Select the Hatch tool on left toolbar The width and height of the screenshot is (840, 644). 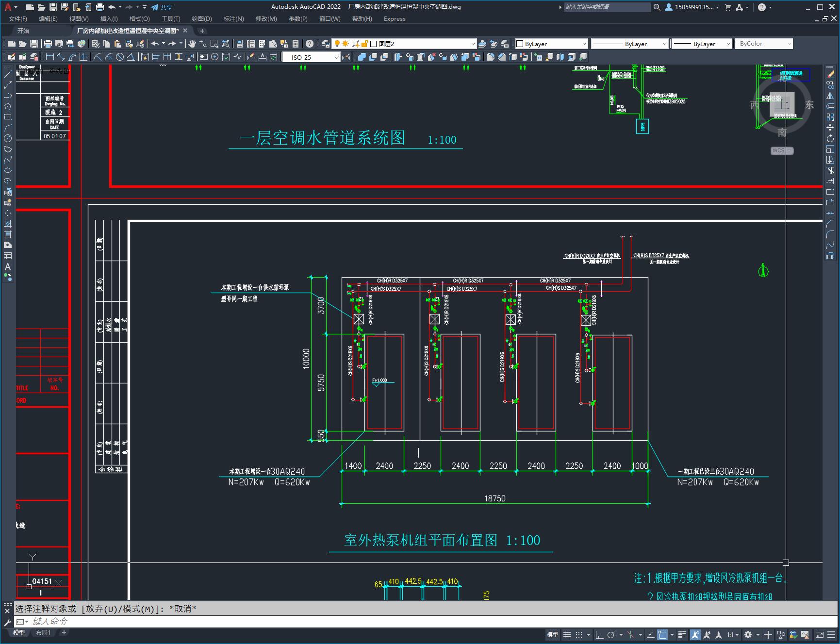pos(7,224)
